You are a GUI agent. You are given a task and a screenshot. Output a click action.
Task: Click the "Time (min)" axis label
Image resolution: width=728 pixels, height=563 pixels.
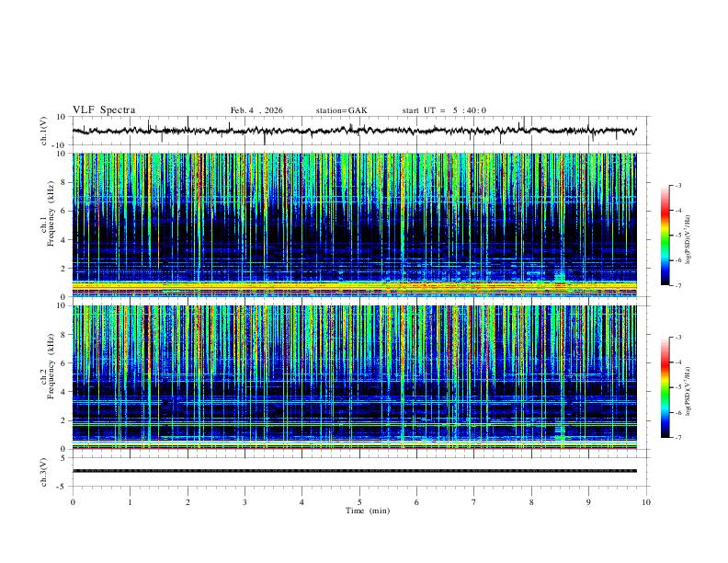tap(368, 511)
